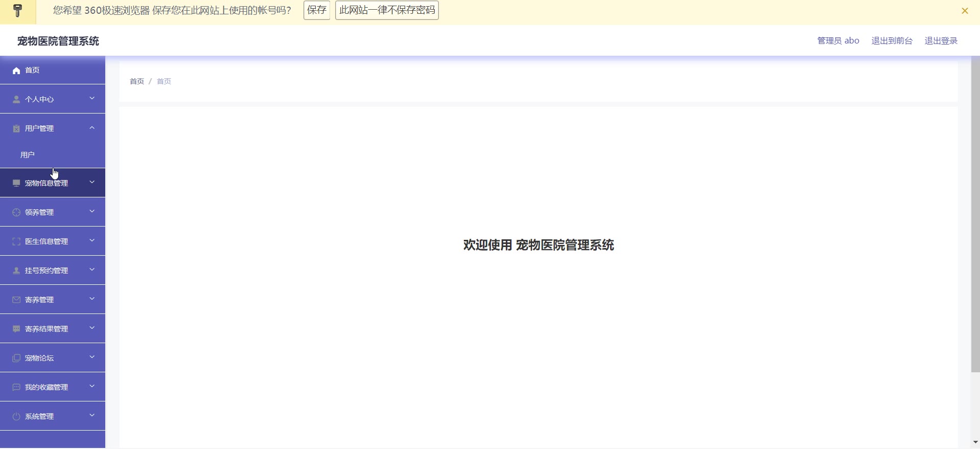
Task: Click the circular icon for 领养管理
Action: (x=16, y=213)
